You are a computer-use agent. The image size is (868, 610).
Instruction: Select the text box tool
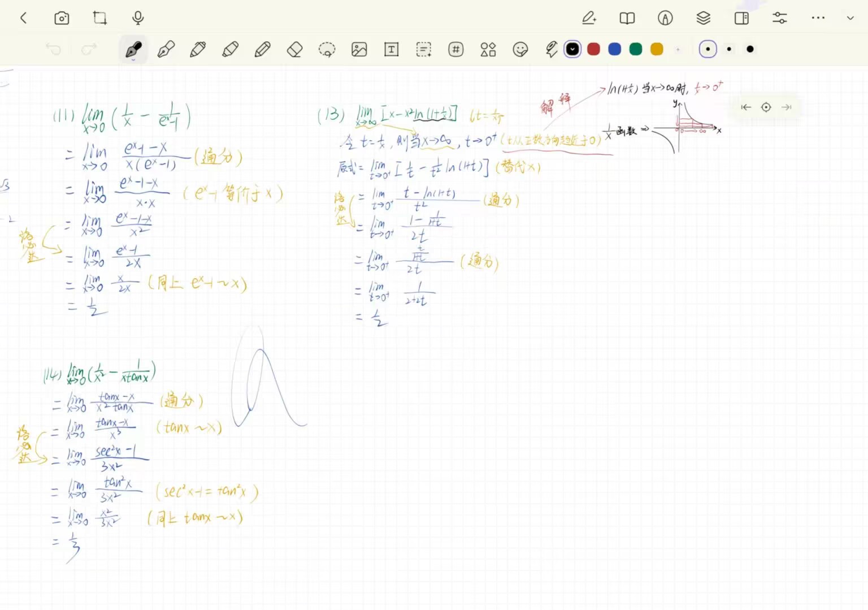[391, 50]
